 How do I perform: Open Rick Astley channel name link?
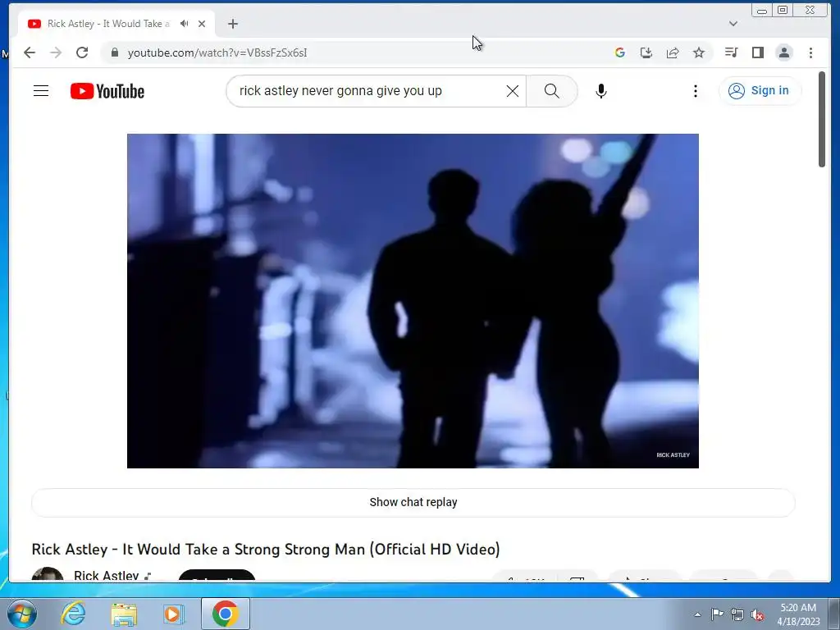pos(106,575)
